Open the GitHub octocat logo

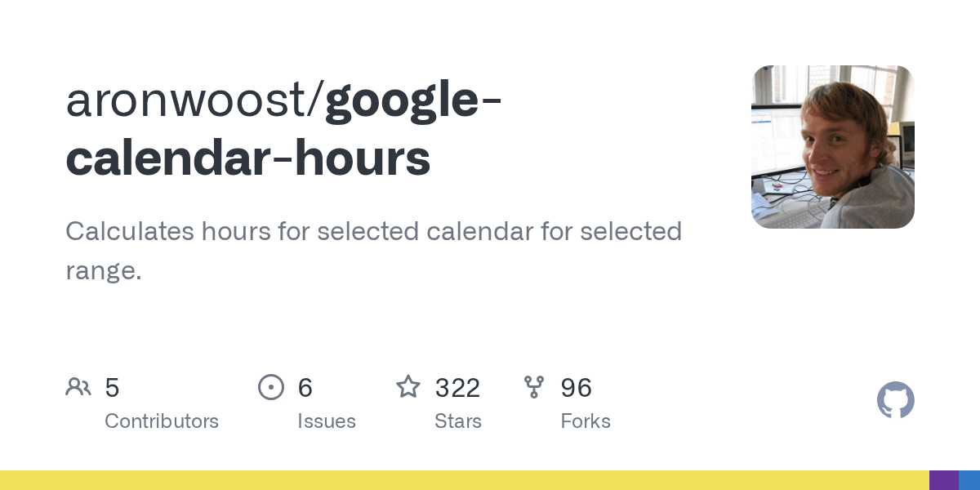[x=896, y=400]
